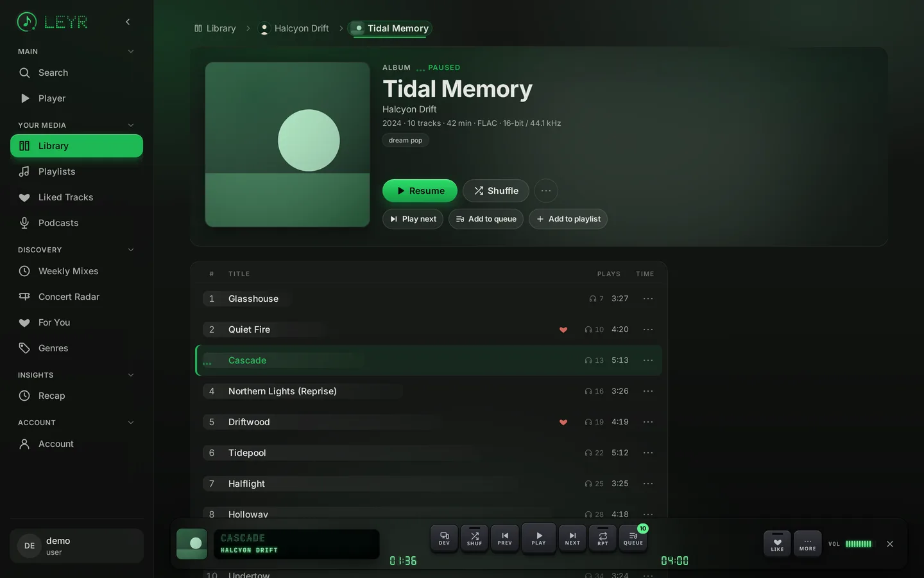Open Liked Tracks
This screenshot has width=924, height=578.
76,197
